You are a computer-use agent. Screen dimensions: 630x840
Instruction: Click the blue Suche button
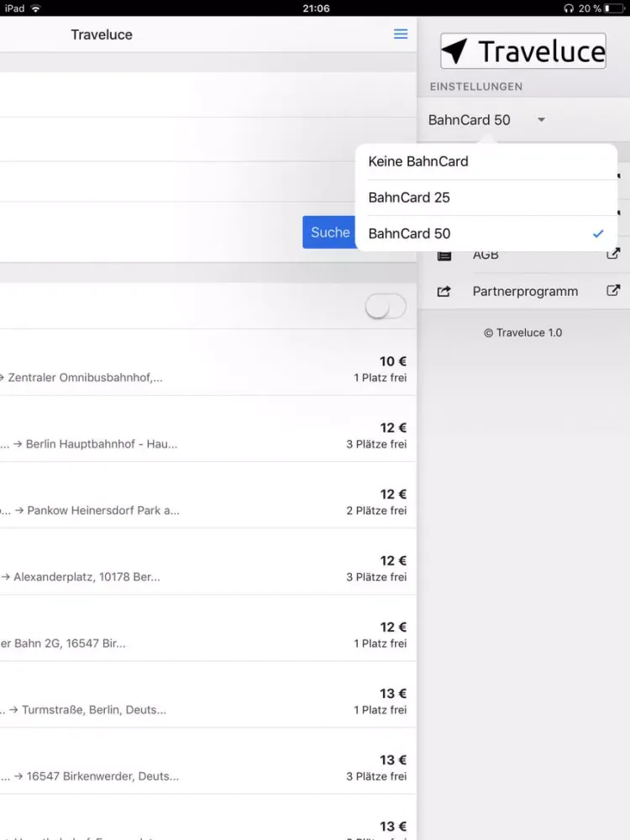point(329,232)
